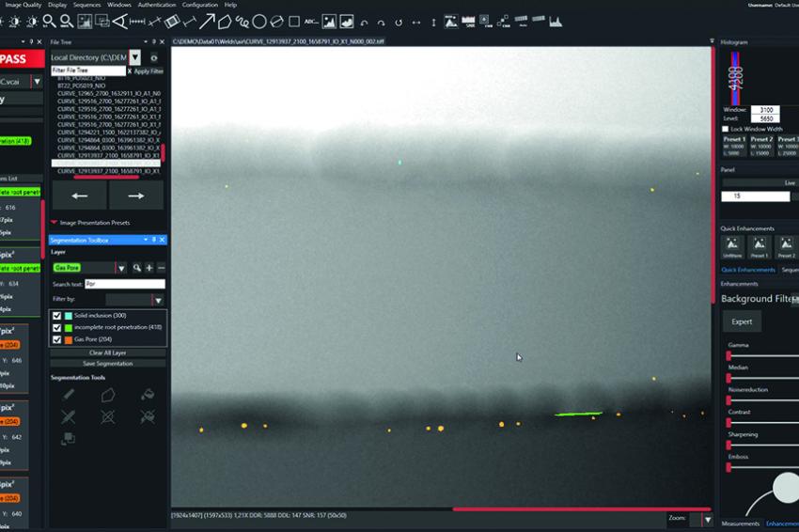Select the rotated ellipse tool
Screen dimensions: 799x532
pyautogui.click(x=276, y=22)
